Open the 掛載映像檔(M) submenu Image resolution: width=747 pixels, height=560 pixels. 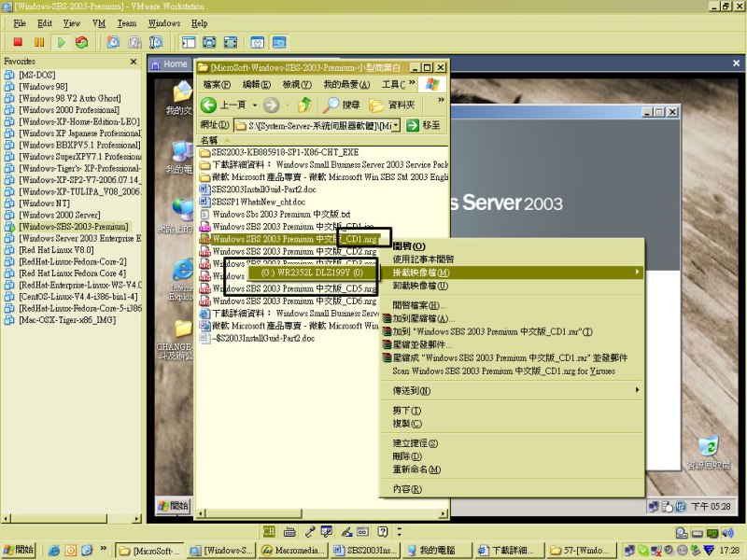pyautogui.click(x=512, y=273)
